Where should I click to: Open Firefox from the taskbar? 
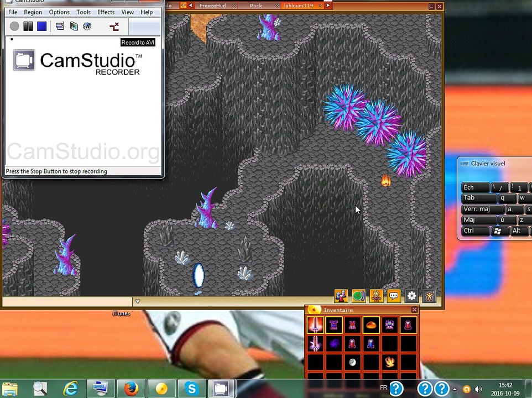[131, 389]
